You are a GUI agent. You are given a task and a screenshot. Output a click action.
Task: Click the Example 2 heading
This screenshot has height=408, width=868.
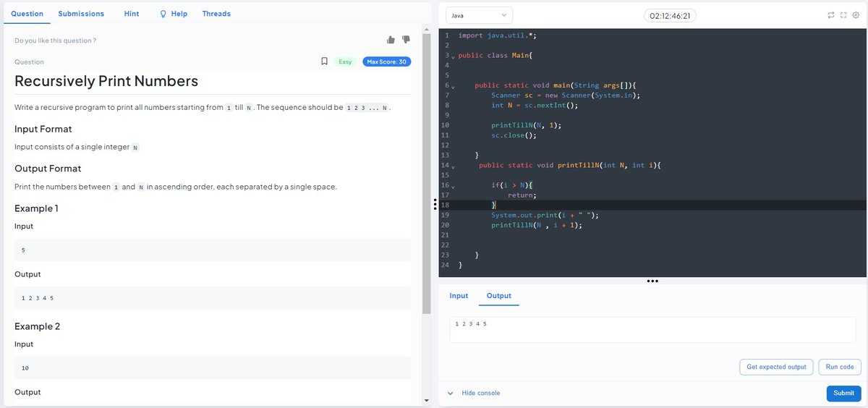click(37, 326)
